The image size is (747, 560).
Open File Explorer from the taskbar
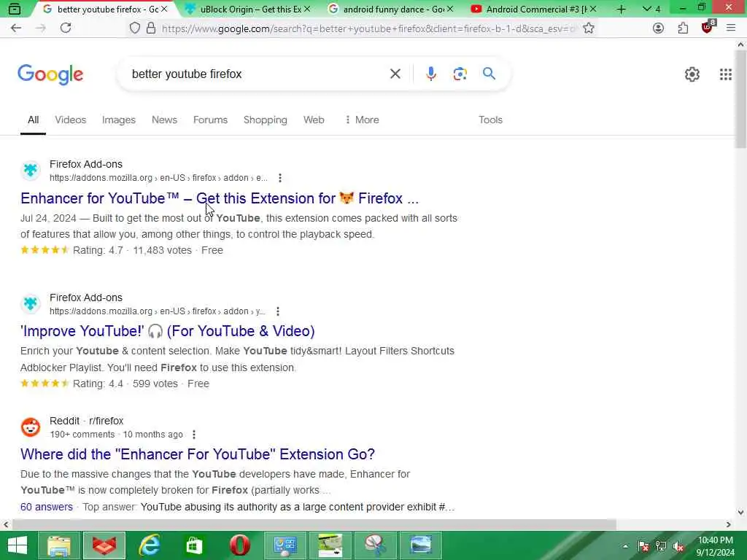coord(58,545)
